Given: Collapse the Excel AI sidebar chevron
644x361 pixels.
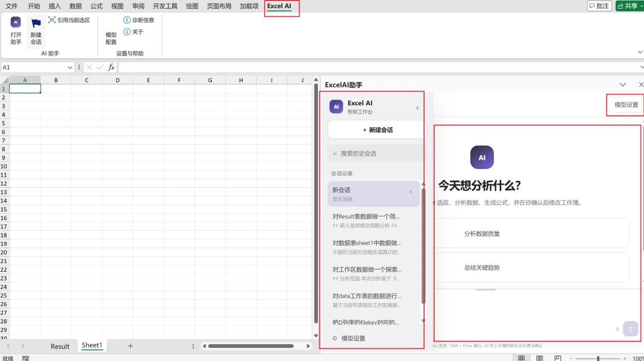Looking at the screenshot, I should point(417,108).
